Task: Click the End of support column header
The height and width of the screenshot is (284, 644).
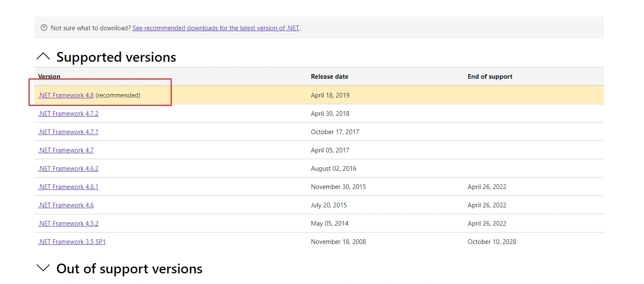Action: (490, 77)
